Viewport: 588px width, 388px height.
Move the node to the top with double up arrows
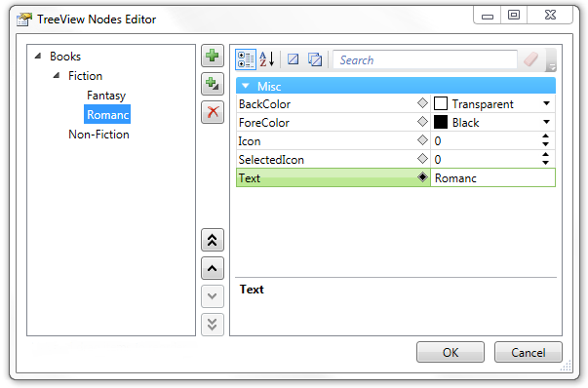coord(213,240)
